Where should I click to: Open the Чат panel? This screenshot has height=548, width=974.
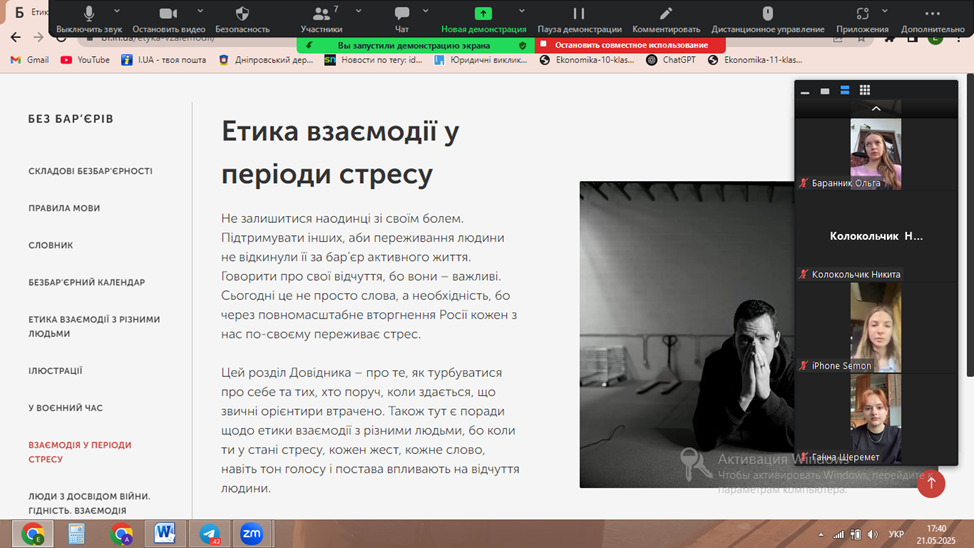point(402,19)
